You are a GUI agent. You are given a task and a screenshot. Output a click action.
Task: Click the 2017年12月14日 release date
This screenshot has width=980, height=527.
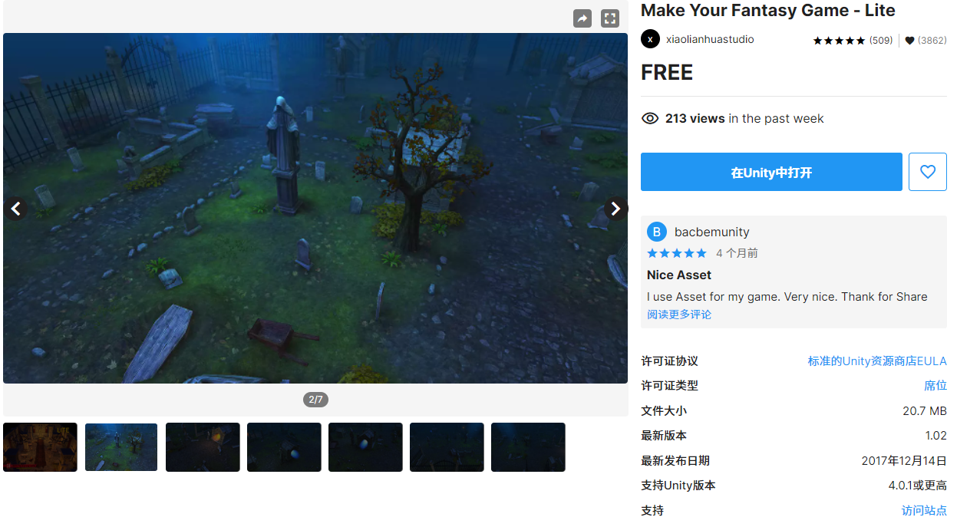tap(904, 460)
